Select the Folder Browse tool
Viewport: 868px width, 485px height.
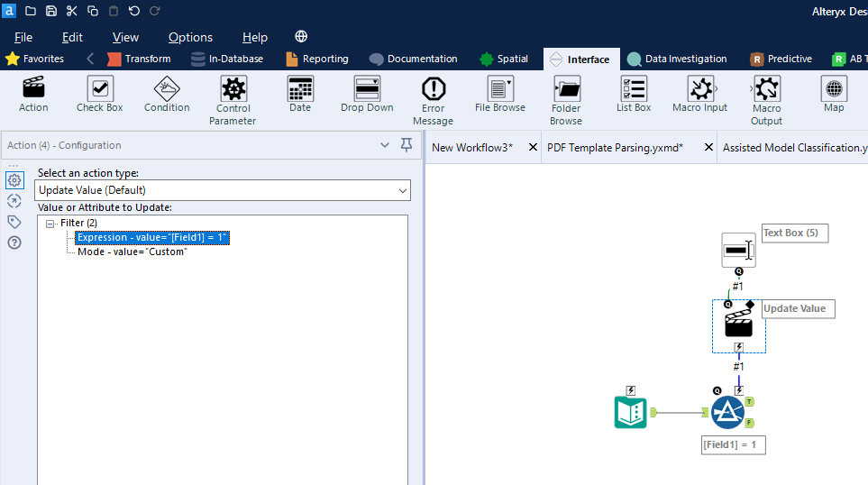566,101
